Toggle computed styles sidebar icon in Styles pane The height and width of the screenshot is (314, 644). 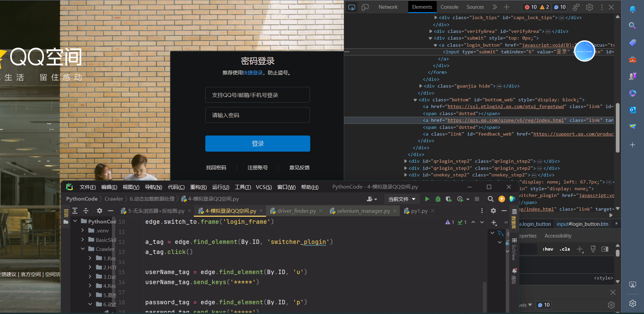pyautogui.click(x=605, y=249)
